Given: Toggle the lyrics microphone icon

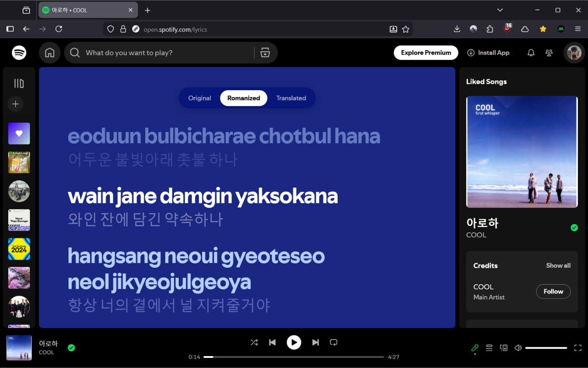Looking at the screenshot, I should [475, 348].
